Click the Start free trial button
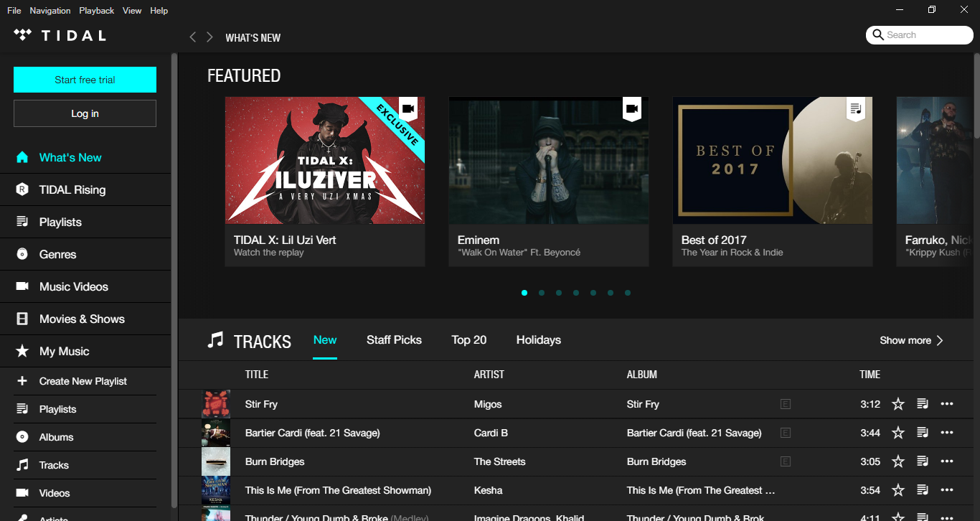The image size is (980, 521). tap(85, 80)
